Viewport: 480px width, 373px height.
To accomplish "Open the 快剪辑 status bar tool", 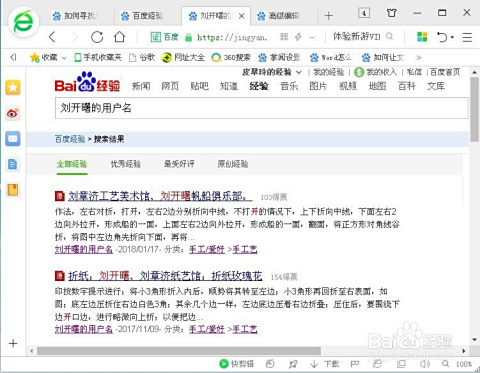I will tap(236, 364).
